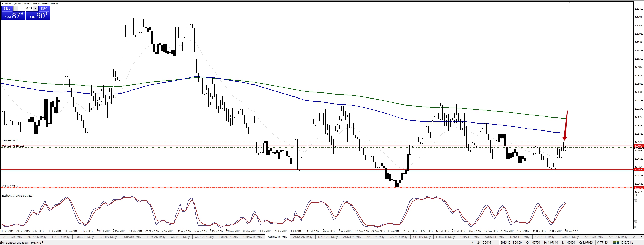Switch to the XAGUSD,Daily chart tab
This screenshot has height=245, width=644.
tap(618, 237)
